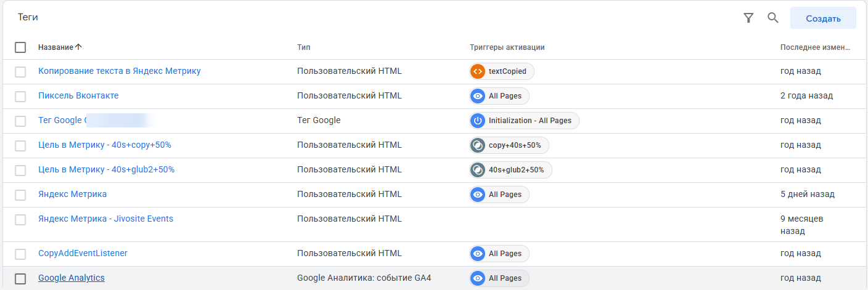Viewport: 868px width, 290px height.
Task: Toggle the select-all checkbox in header
Action: point(20,47)
